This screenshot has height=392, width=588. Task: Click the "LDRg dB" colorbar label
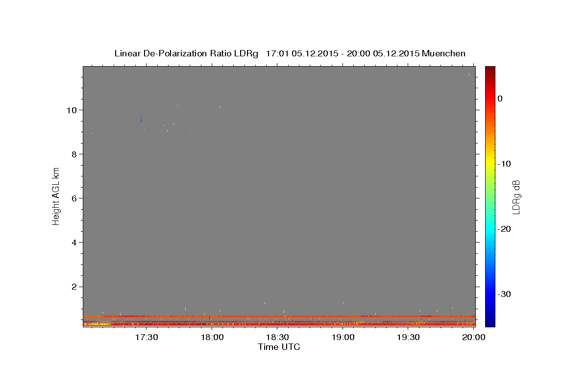click(x=516, y=196)
